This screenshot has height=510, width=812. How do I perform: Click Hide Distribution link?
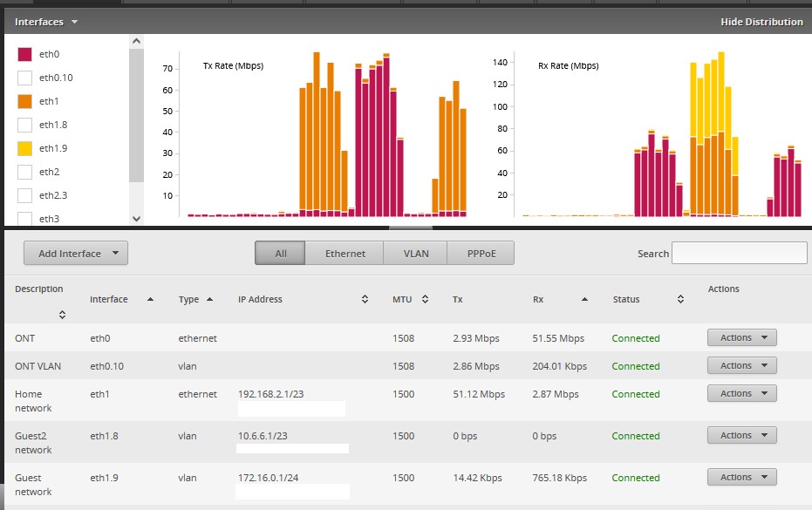(761, 22)
